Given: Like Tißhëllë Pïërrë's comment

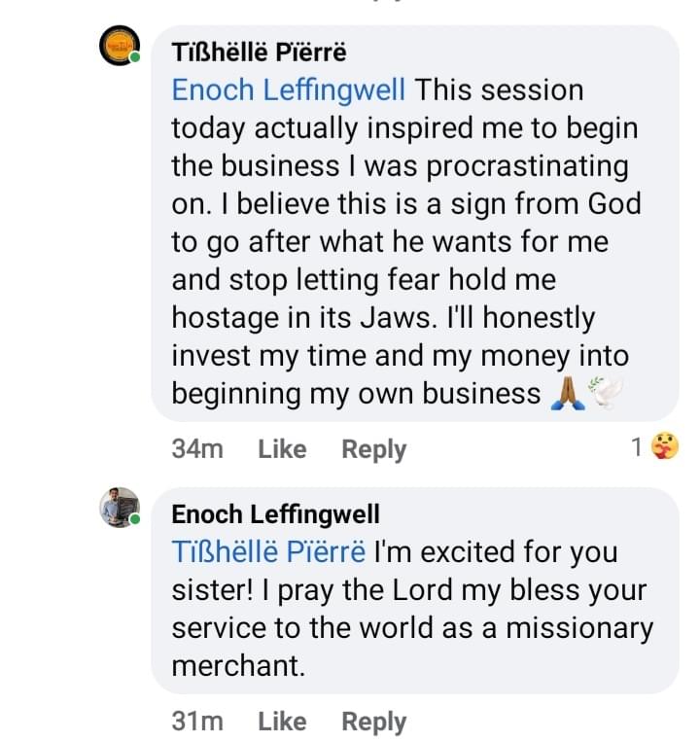Looking at the screenshot, I should (x=282, y=449).
